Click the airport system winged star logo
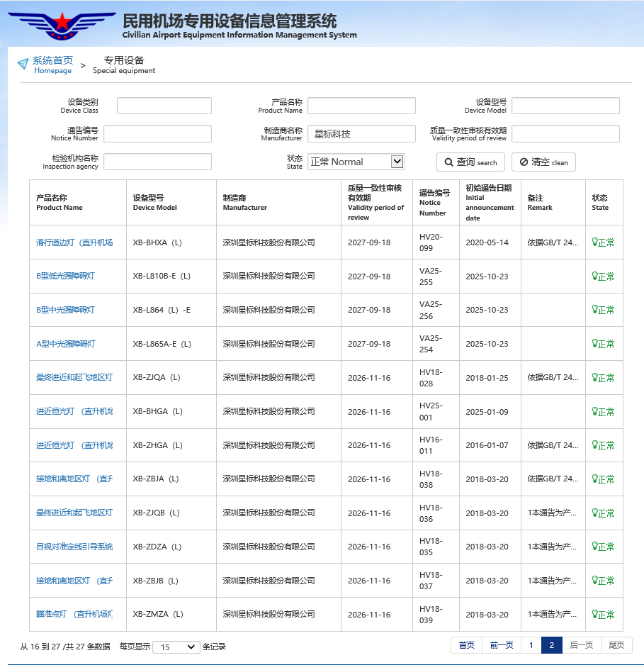Image resolution: width=644 pixels, height=665 pixels. pos(62,26)
